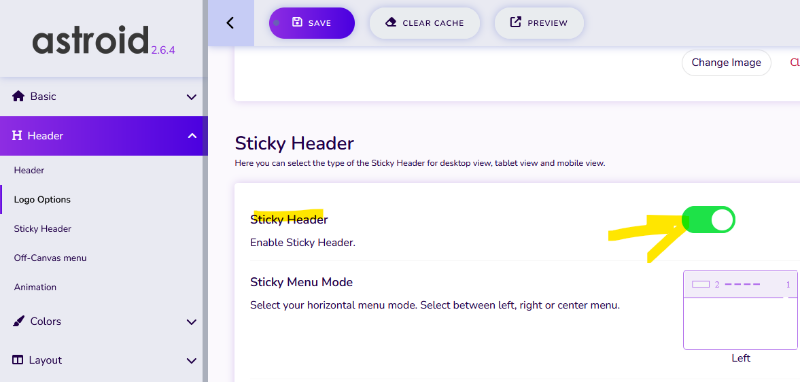Click the floppy disk icon in Save
The width and height of the screenshot is (800, 382).
click(297, 22)
